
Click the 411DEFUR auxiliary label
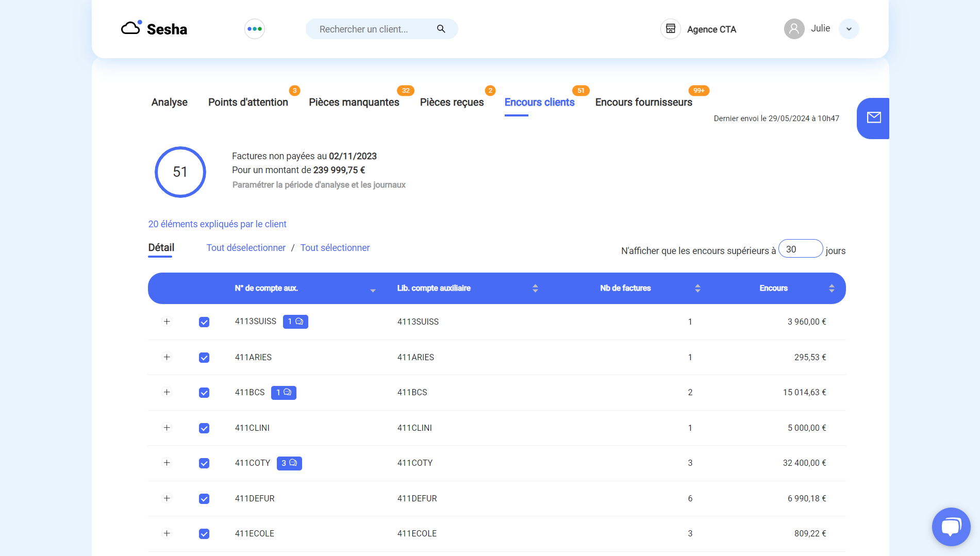[x=417, y=498]
